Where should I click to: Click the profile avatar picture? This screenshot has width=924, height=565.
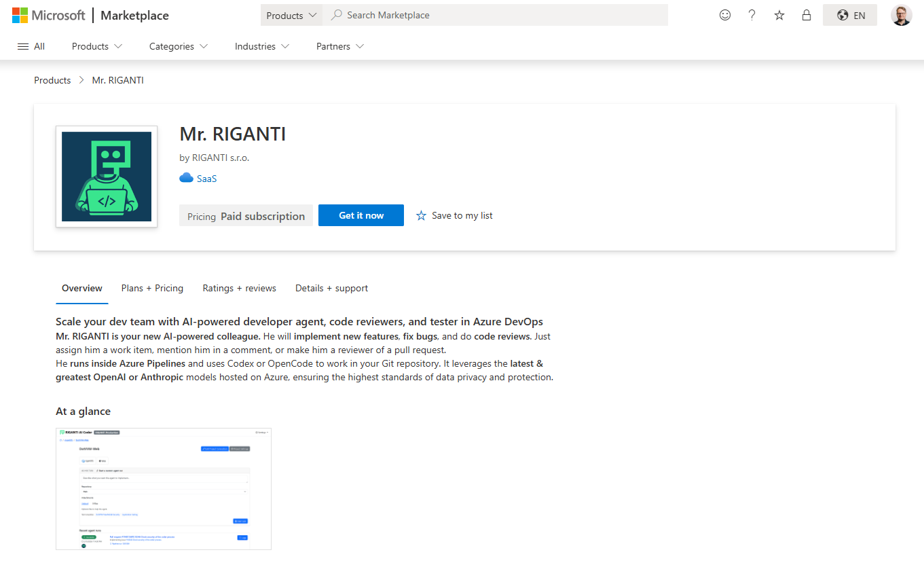pyautogui.click(x=902, y=14)
